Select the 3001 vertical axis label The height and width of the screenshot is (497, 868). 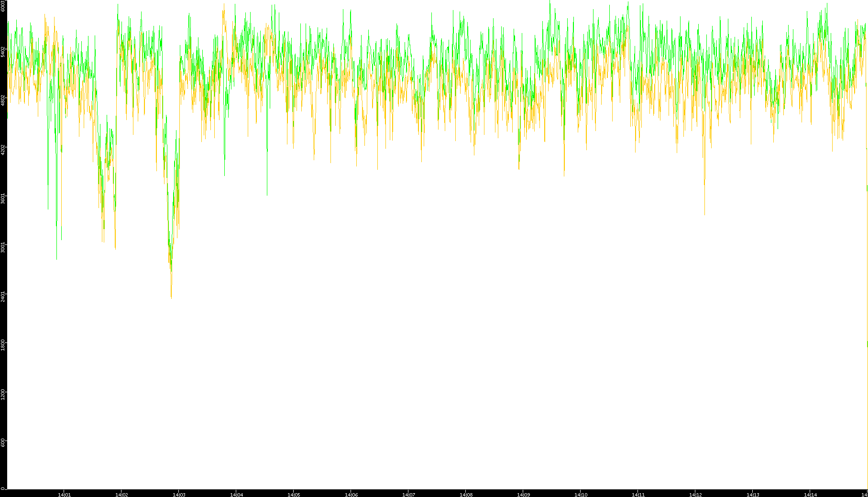pyautogui.click(x=3, y=247)
